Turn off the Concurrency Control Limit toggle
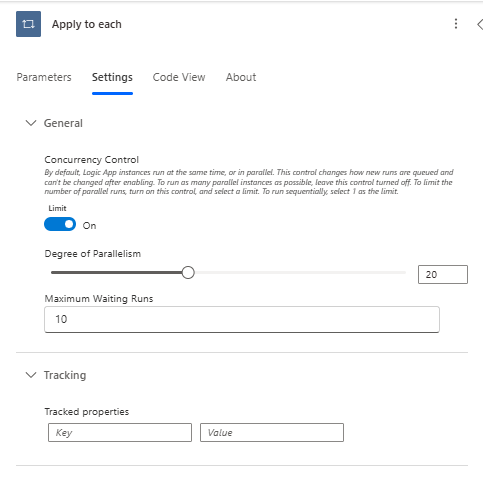The height and width of the screenshot is (491, 483). click(60, 224)
